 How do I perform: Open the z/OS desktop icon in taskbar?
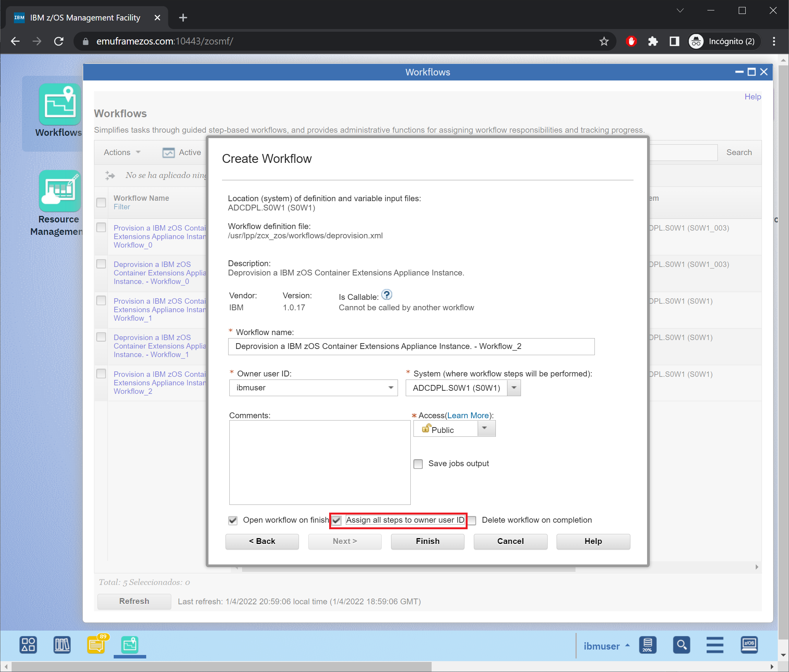[749, 645]
